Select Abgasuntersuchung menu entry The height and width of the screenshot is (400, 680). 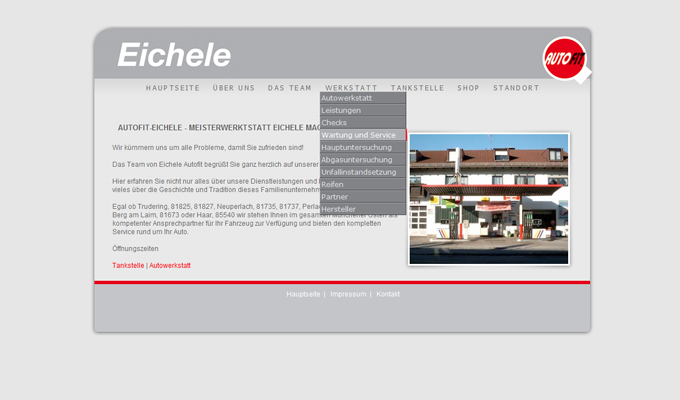(363, 160)
